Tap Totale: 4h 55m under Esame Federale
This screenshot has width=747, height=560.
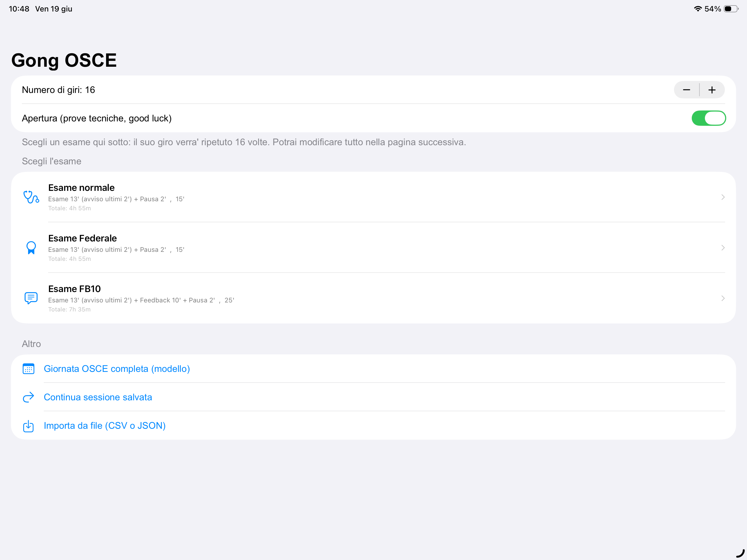coord(69,259)
